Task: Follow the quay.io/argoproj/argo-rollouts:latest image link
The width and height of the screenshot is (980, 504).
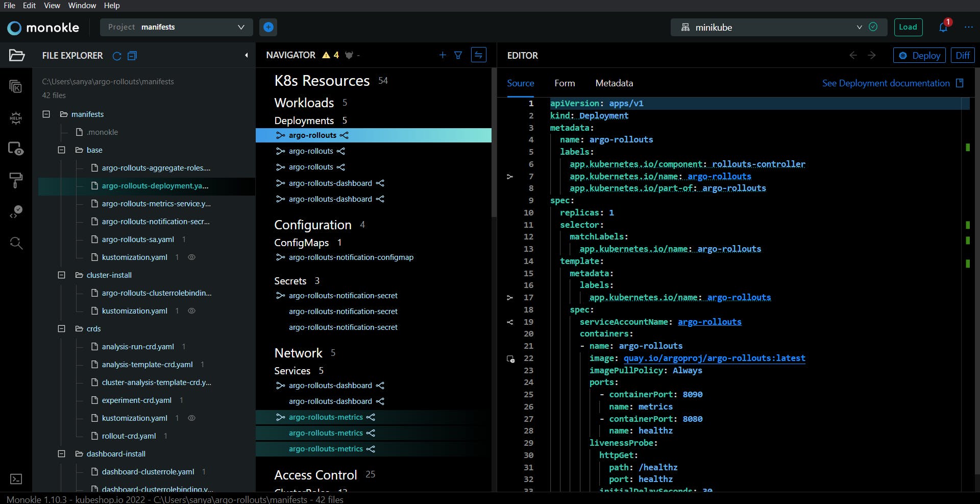Action: click(715, 358)
